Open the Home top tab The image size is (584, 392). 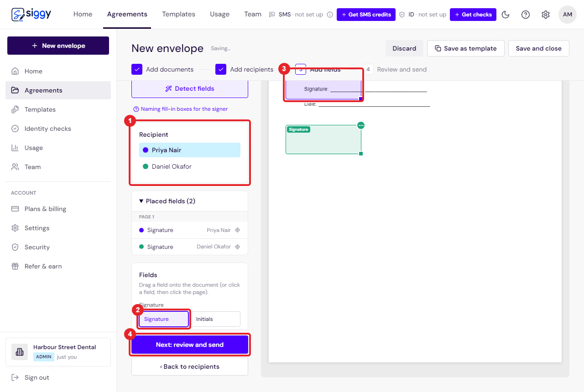[83, 14]
